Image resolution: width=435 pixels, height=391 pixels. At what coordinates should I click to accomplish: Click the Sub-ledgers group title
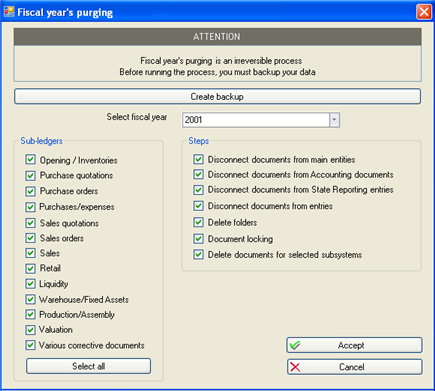pos(41,141)
